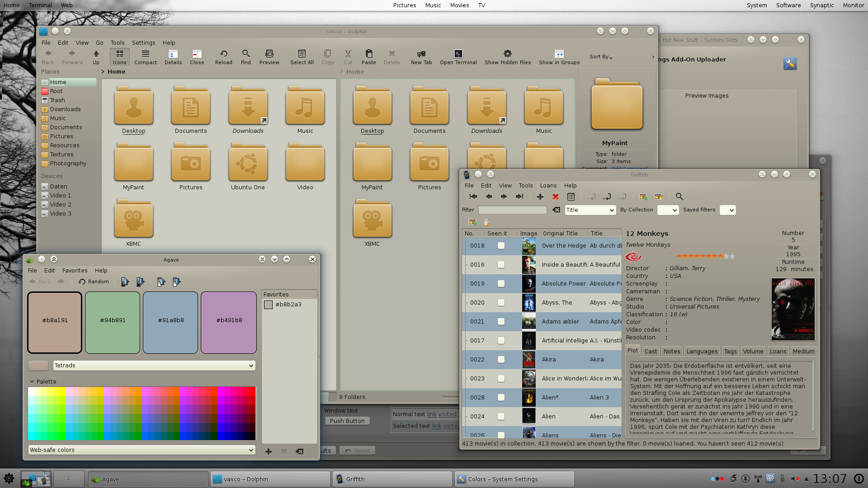Clear favorites with backspace icon in Agave
Image resolution: width=868 pixels, height=488 pixels.
pyautogui.click(x=299, y=452)
